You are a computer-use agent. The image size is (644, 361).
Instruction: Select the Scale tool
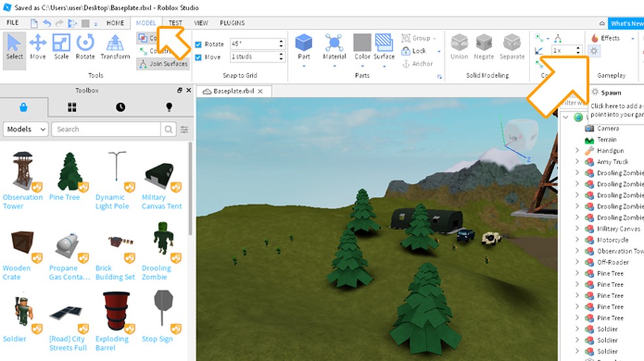pos(61,47)
